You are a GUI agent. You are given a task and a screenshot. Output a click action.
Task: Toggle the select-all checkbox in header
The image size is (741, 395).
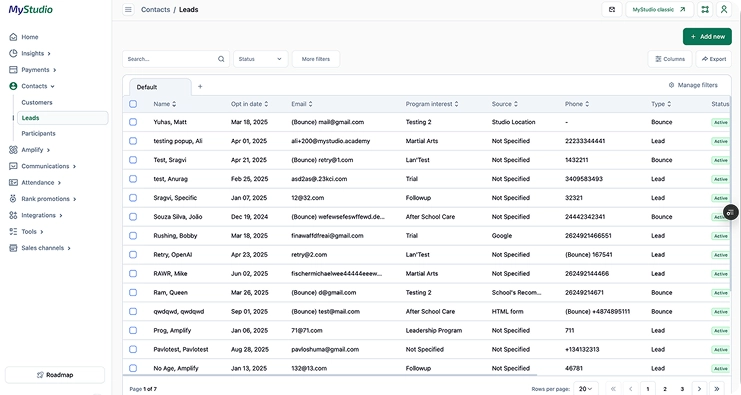pyautogui.click(x=133, y=104)
